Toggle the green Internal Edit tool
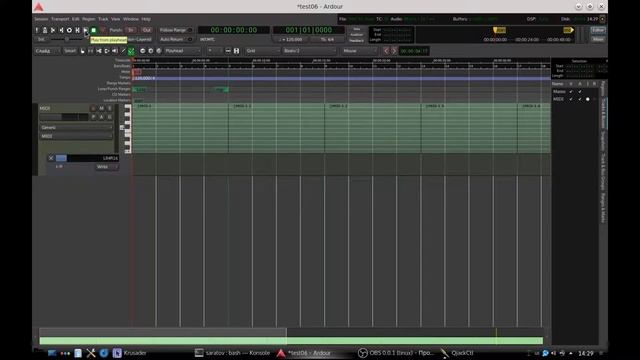640x360 pixels. pos(131,51)
